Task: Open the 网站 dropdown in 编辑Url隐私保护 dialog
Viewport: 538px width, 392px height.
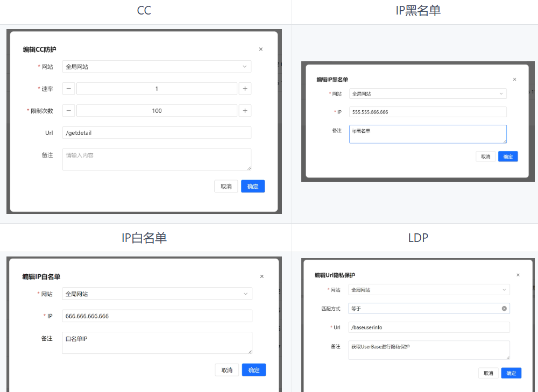Action: pos(429,290)
